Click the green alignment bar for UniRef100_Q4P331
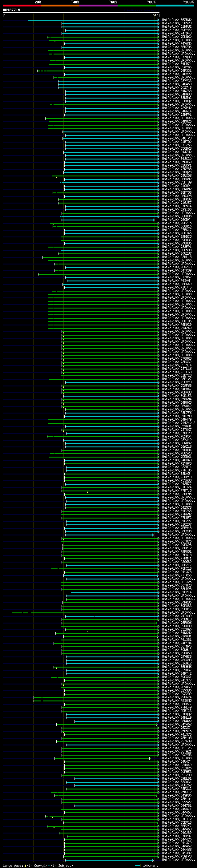The width and height of the screenshot is (197, 868). [98, 71]
